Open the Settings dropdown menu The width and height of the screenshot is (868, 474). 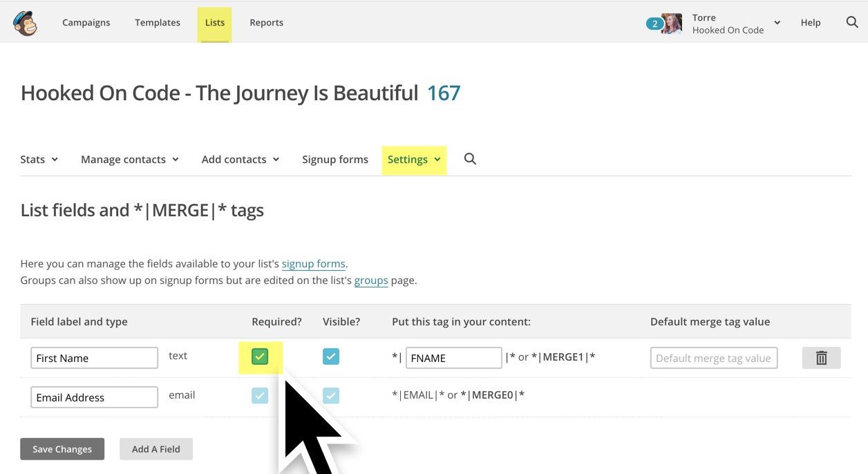(414, 160)
